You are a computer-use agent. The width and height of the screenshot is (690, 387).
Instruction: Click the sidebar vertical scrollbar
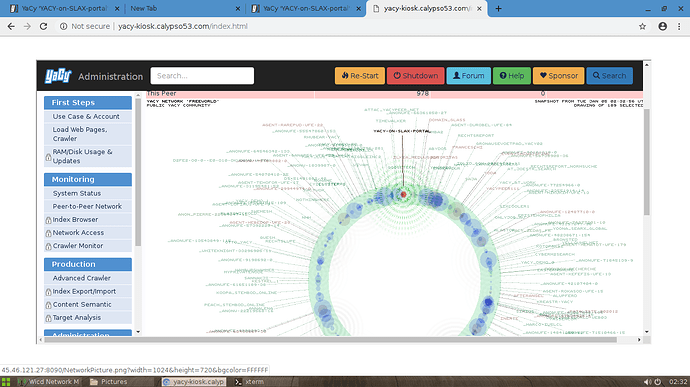click(138, 172)
